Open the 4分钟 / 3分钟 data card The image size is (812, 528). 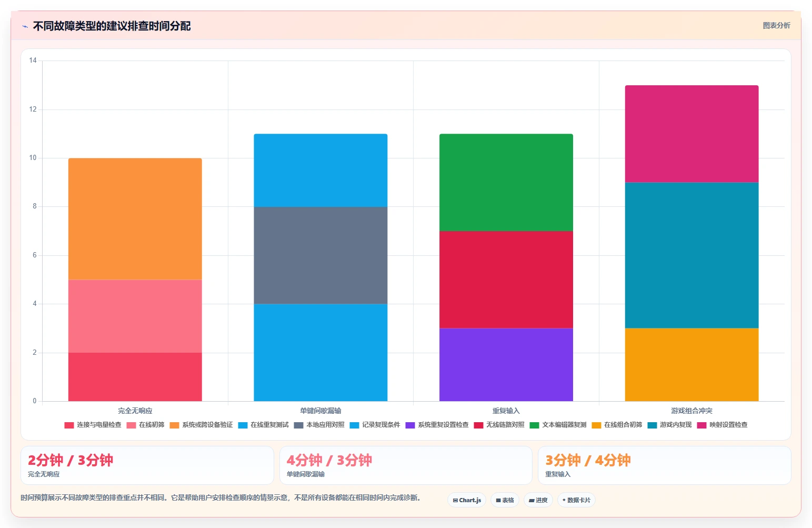(x=406, y=465)
